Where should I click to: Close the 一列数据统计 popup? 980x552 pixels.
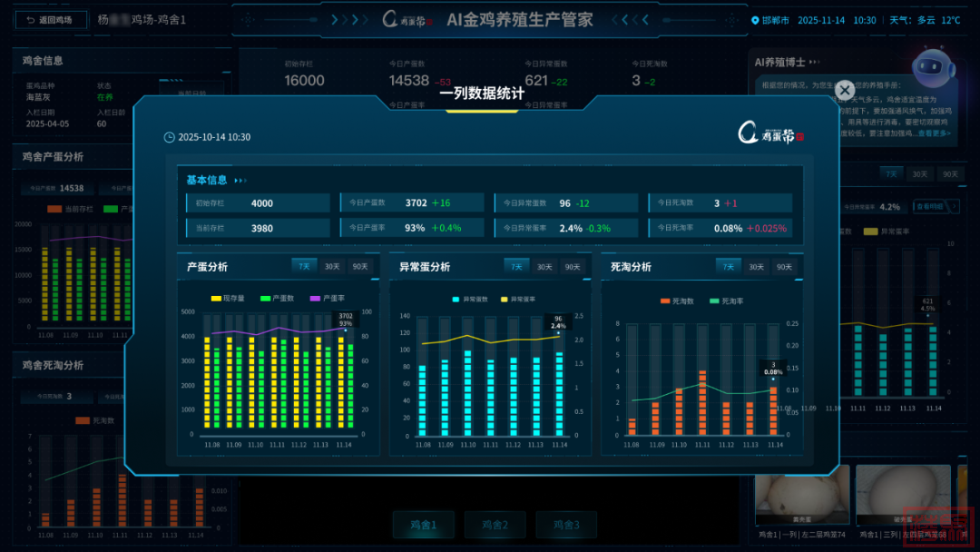(844, 90)
